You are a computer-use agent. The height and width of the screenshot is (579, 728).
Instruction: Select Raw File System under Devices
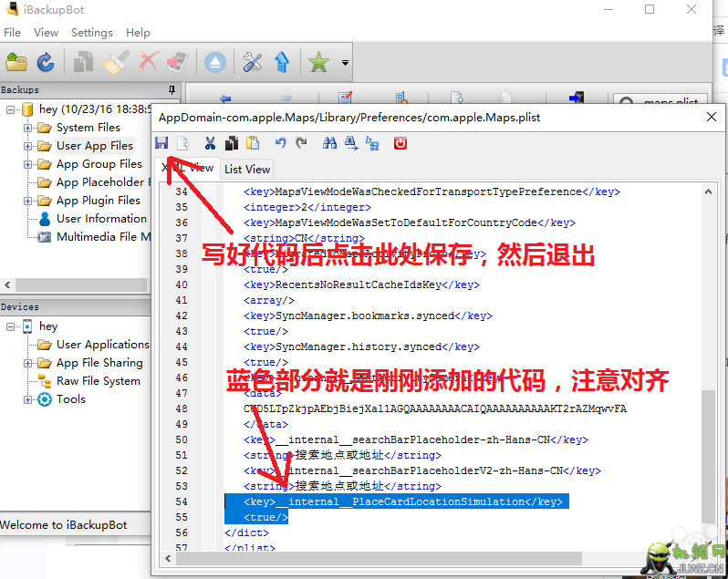tap(98, 381)
